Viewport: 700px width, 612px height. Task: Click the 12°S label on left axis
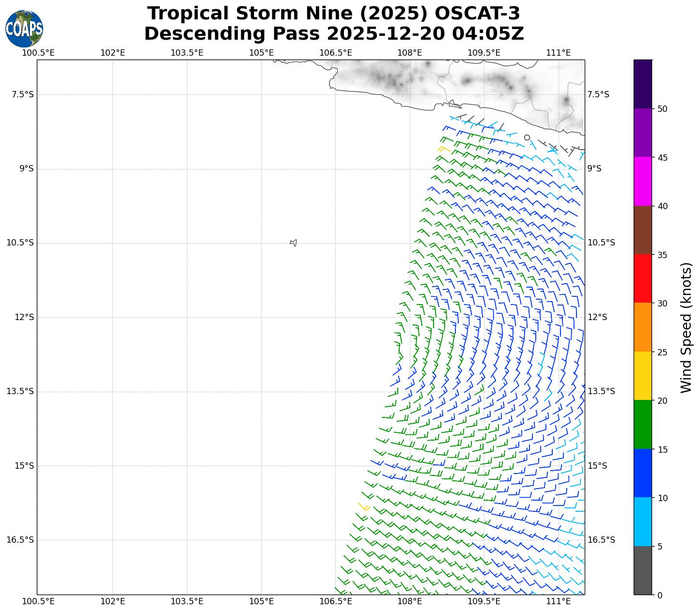(24, 317)
